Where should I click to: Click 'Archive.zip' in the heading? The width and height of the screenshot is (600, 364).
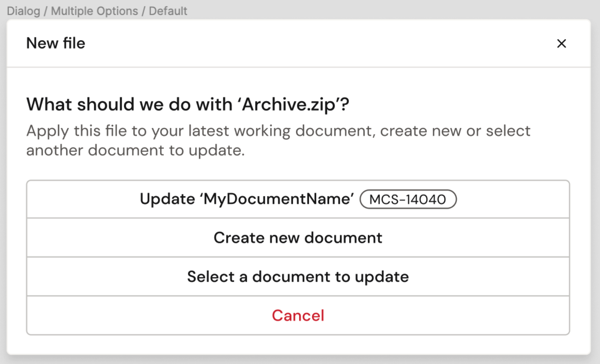(x=289, y=105)
